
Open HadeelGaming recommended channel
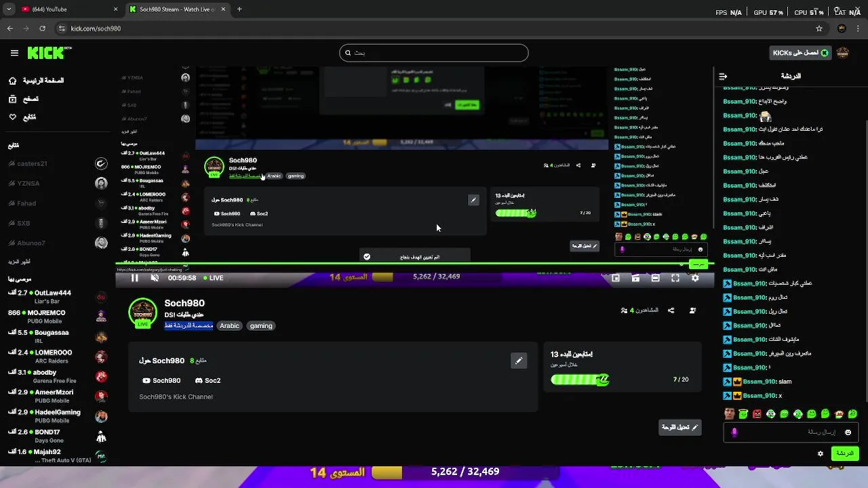coord(58,416)
